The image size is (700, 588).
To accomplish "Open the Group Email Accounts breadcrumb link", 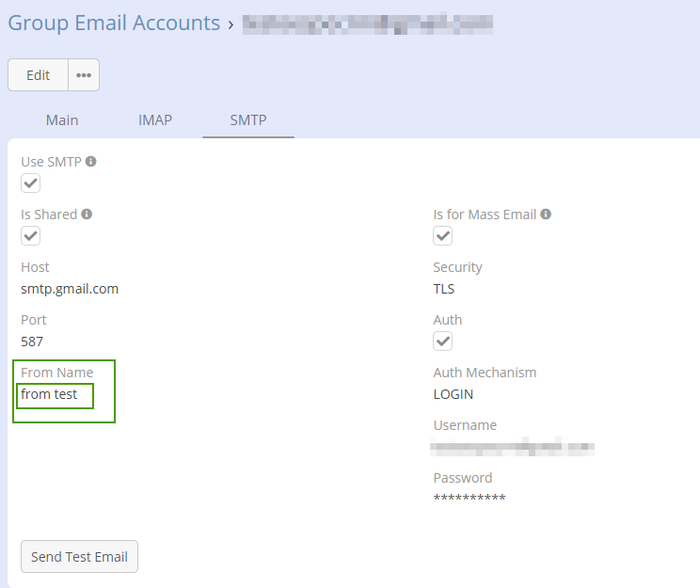I will coord(114,24).
